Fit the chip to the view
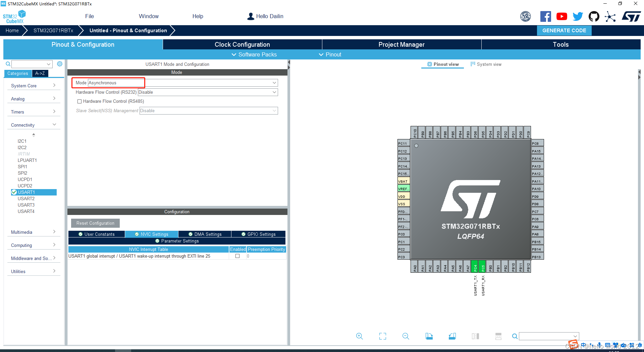Viewport: 644px width, 352px height. point(383,336)
